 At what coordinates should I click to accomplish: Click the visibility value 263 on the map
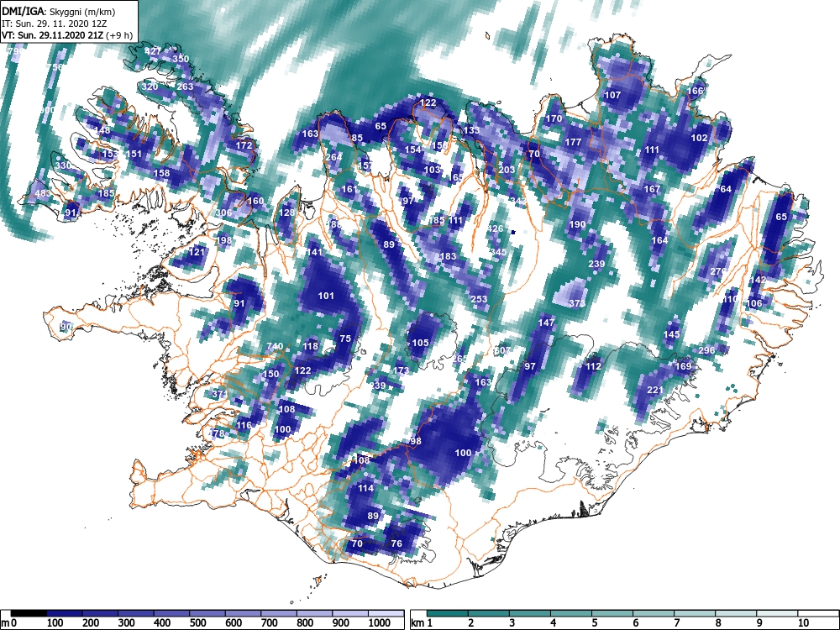point(185,87)
